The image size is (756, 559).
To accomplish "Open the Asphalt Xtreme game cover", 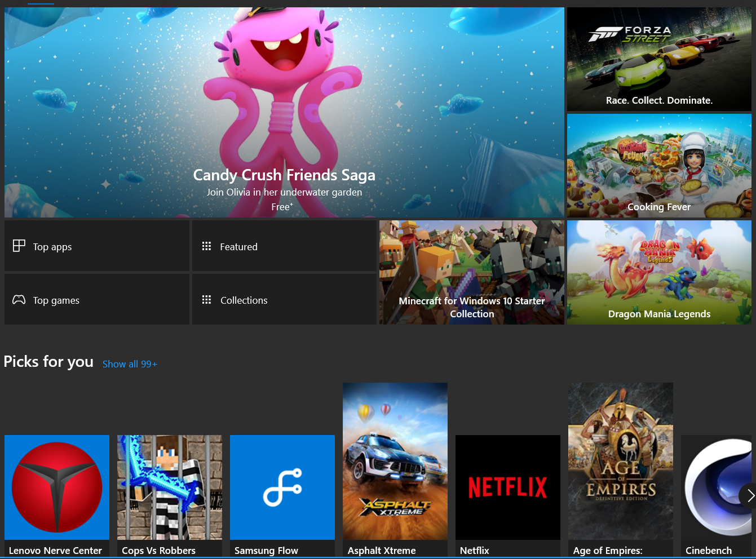I will [x=395, y=461].
